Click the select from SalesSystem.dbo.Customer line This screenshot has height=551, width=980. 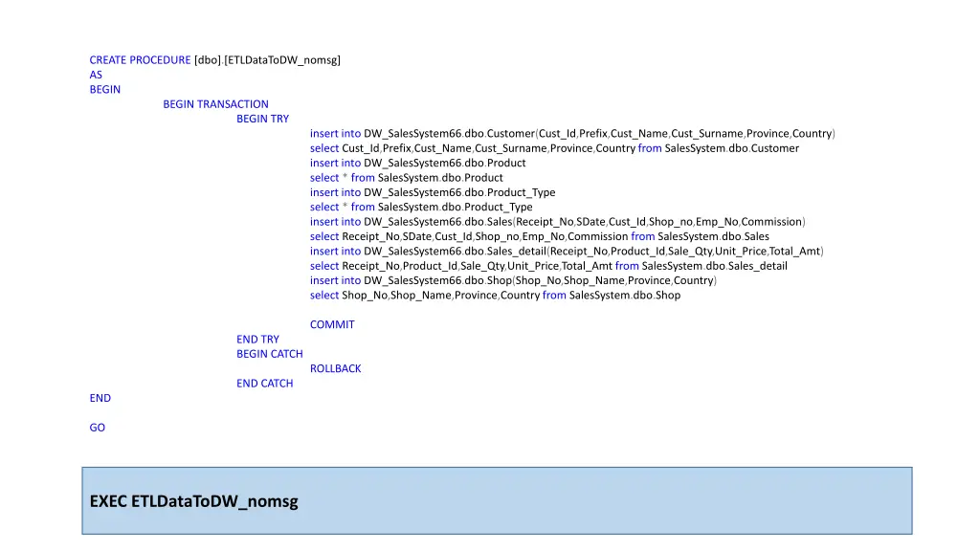pyautogui.click(x=554, y=148)
